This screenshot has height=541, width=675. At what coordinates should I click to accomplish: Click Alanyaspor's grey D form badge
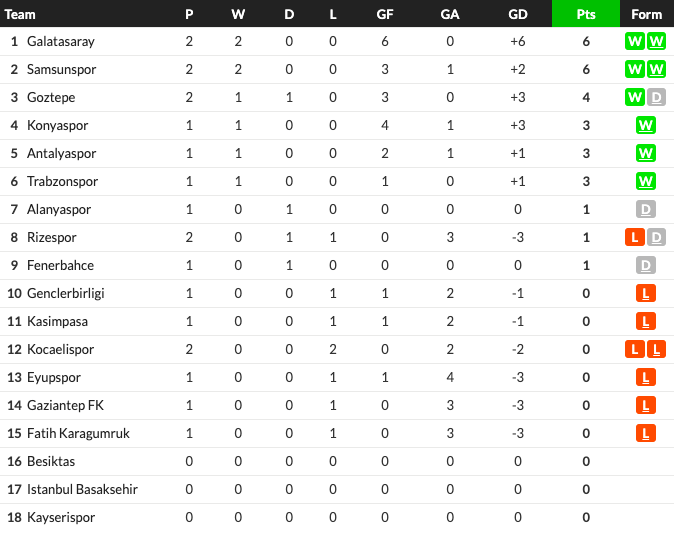pos(646,209)
